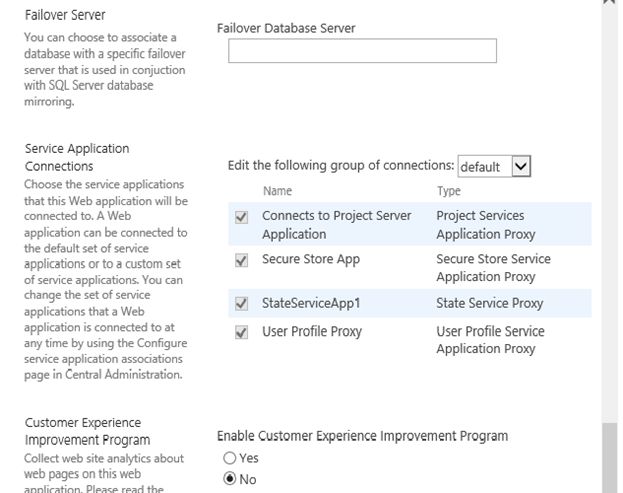Select the No radio button
Screen dimensions: 623x493
(230, 479)
